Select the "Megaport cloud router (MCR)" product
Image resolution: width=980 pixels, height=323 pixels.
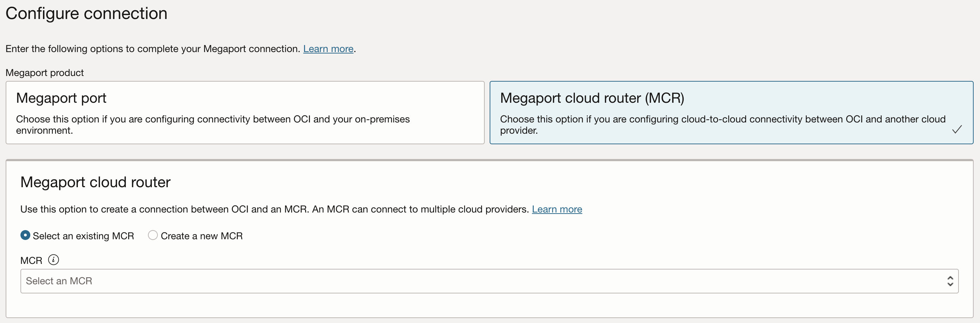(731, 113)
